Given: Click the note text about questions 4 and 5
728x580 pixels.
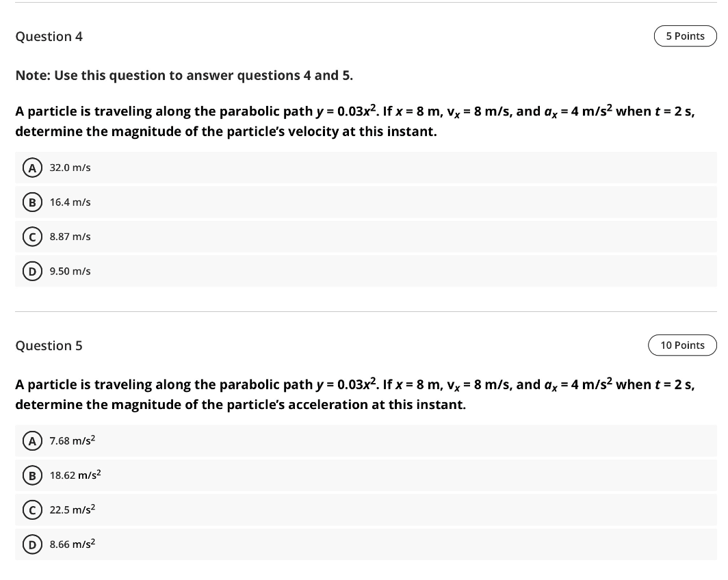Looking at the screenshot, I should coord(184,75).
